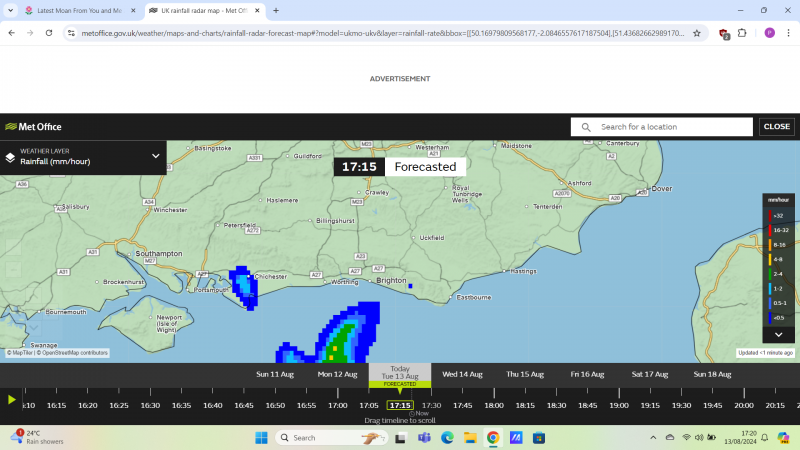Click the highlighted 17:15 time marker

400,406
